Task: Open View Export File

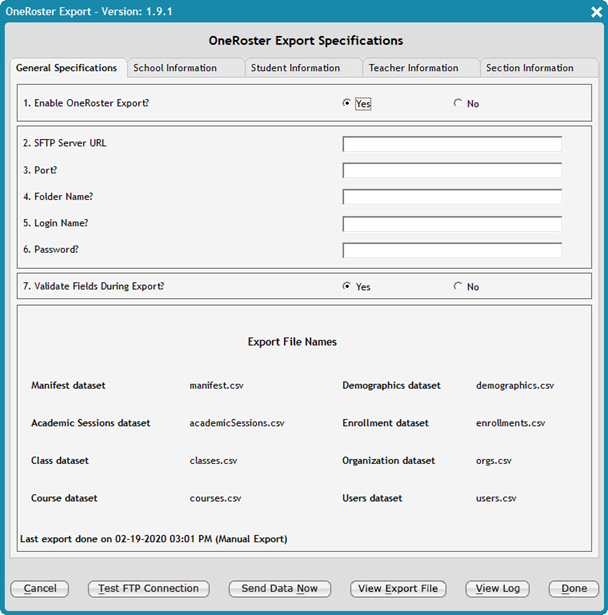Action: [398, 589]
